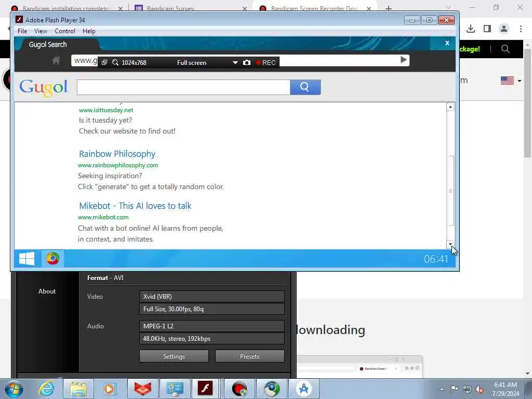Click the network icon in the system tray
The image size is (532, 399).
pyautogui.click(x=467, y=389)
